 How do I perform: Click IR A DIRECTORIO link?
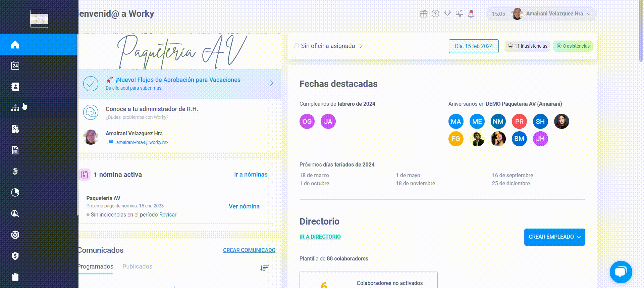point(320,237)
